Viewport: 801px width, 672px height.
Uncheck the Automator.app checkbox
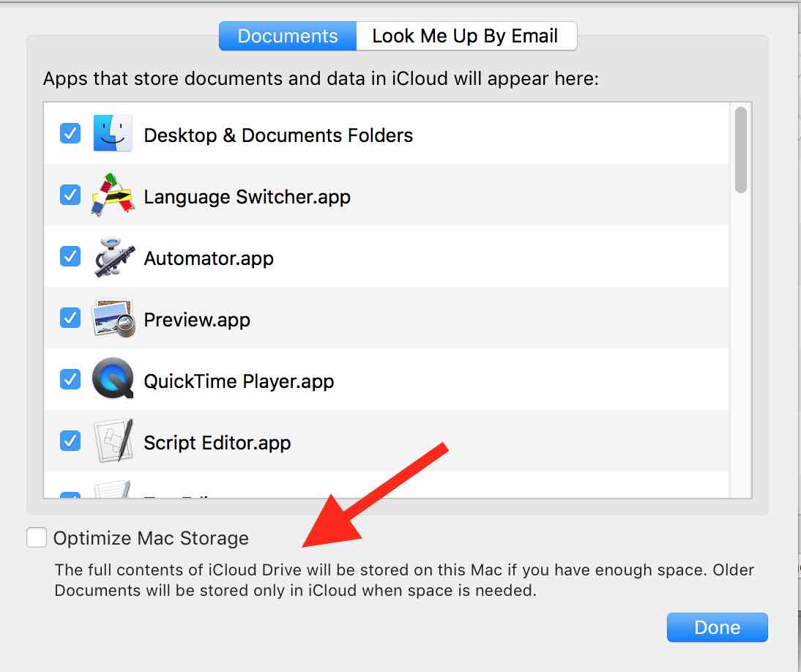(x=70, y=257)
